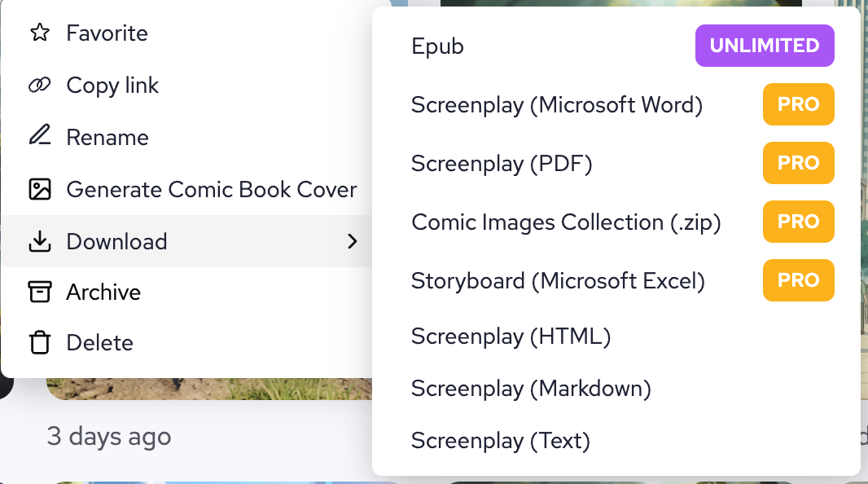Select Comic Images Collection (.zip)

(x=566, y=222)
